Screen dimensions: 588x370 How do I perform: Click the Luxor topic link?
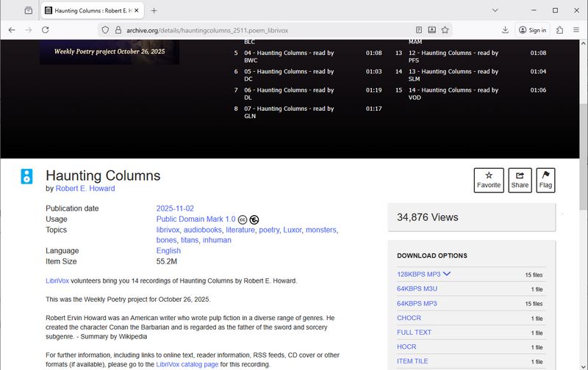(x=292, y=230)
